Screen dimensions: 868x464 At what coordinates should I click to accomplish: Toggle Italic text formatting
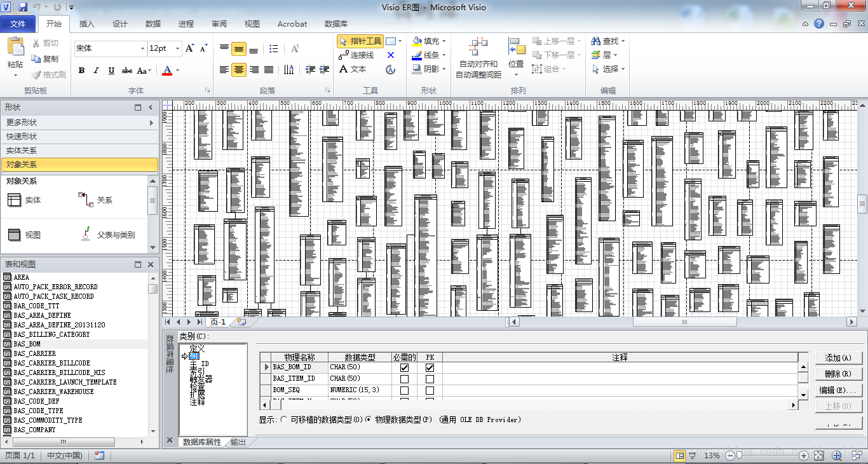click(97, 71)
